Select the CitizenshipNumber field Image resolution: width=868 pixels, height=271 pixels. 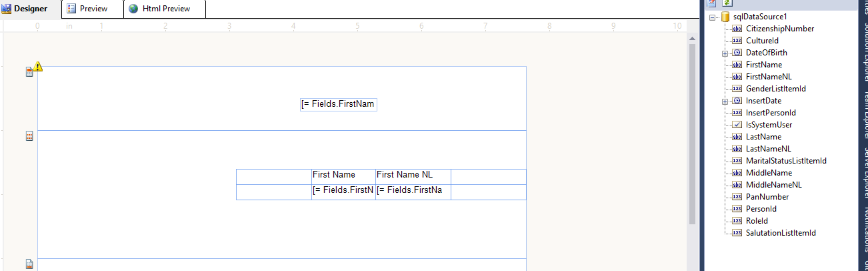(x=779, y=29)
